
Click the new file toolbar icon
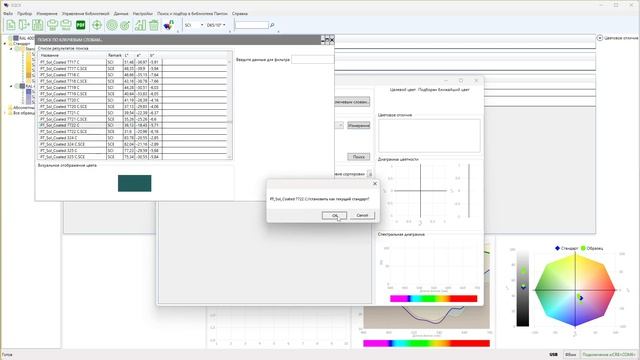[11, 25]
